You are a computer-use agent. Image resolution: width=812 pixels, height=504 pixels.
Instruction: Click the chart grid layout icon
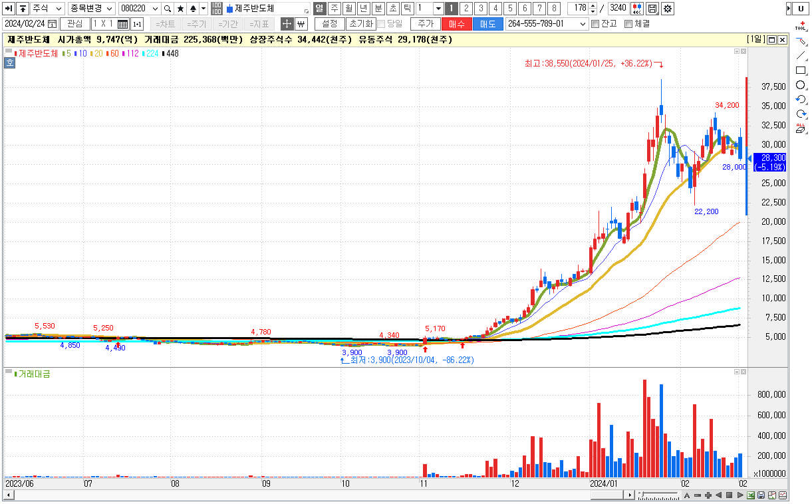coord(122,24)
